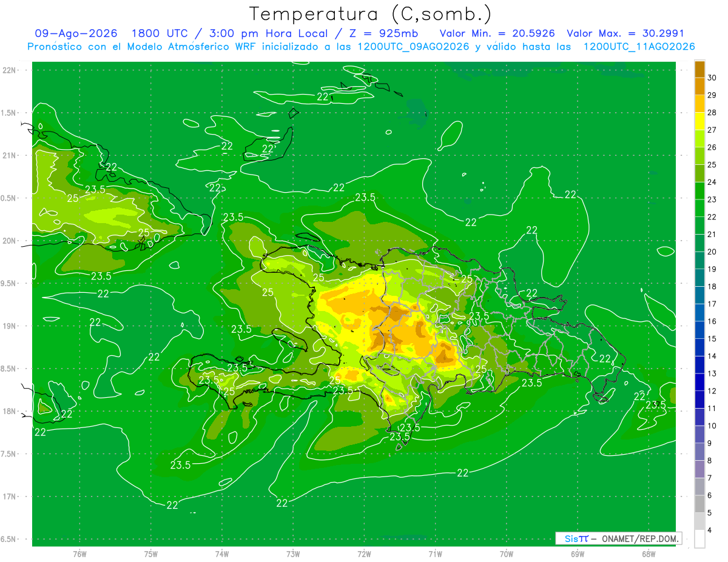Click the "71W" longitude axis label

[x=435, y=554]
